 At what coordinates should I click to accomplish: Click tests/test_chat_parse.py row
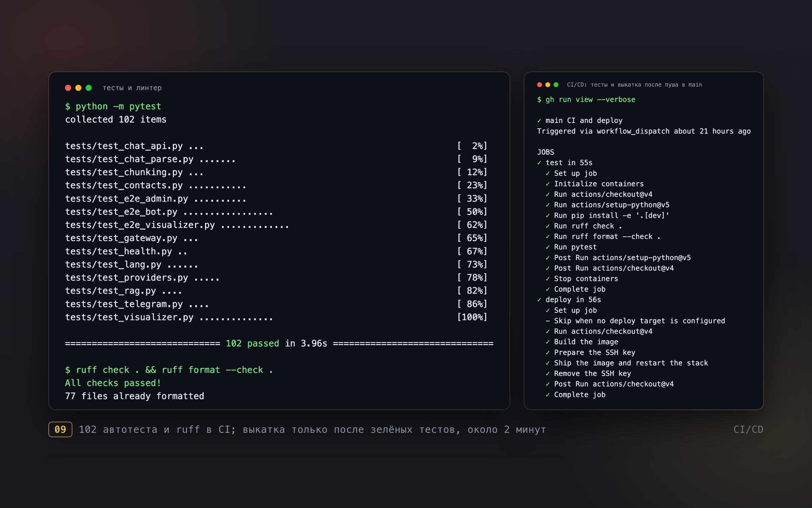pos(276,159)
